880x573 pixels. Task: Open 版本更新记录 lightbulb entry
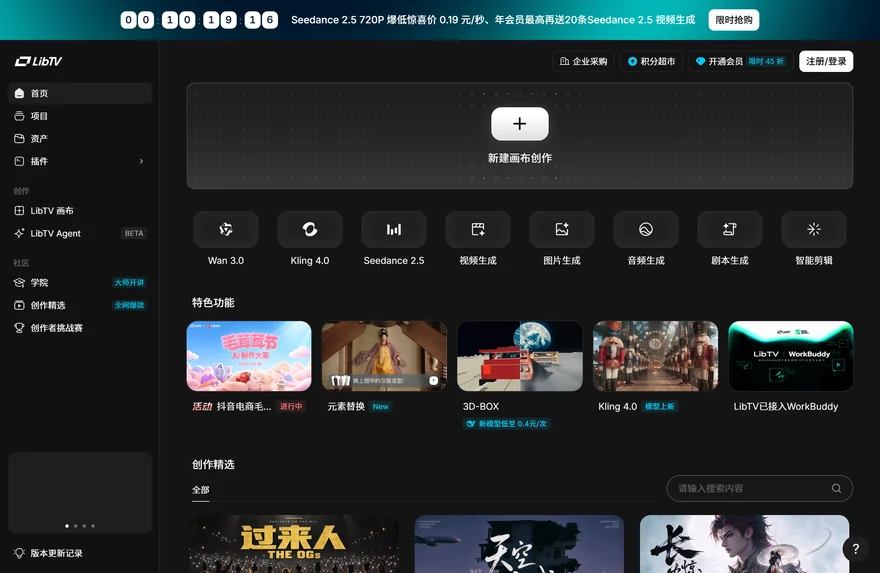tap(80, 553)
